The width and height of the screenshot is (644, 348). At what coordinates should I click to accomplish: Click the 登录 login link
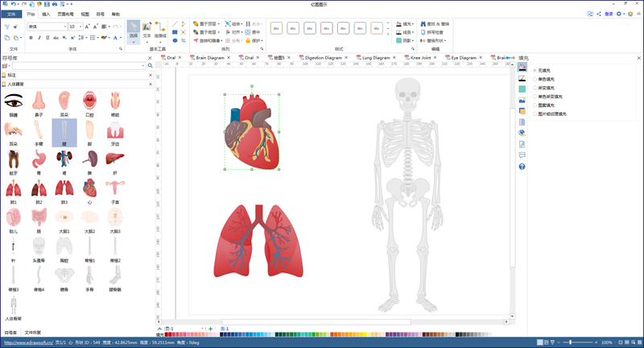(609, 14)
